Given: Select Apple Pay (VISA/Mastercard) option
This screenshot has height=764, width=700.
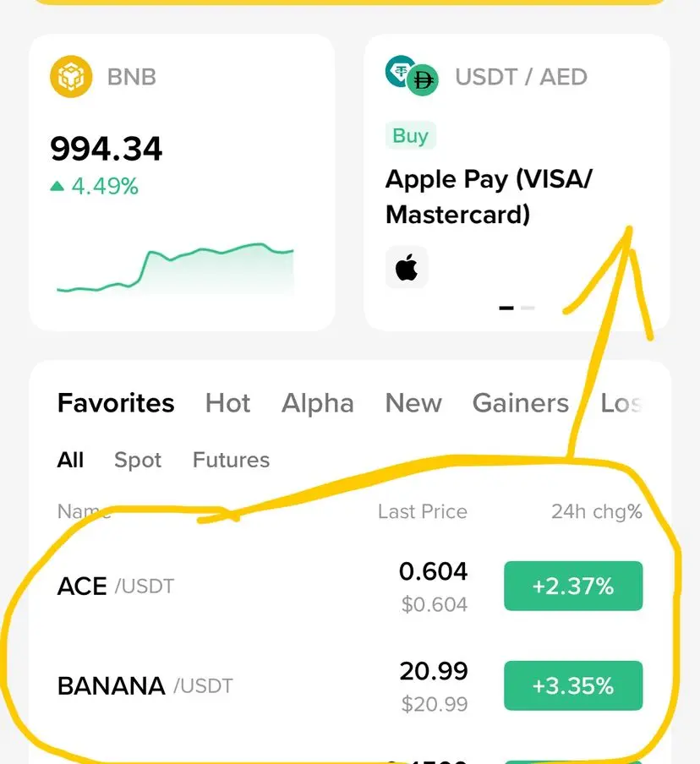Looking at the screenshot, I should click(x=489, y=196).
